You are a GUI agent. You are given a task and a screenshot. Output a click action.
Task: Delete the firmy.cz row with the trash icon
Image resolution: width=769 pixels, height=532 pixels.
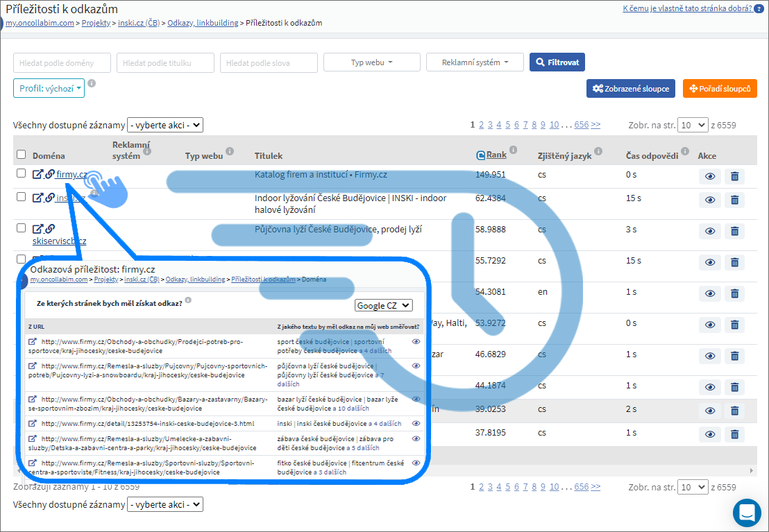coord(734,176)
